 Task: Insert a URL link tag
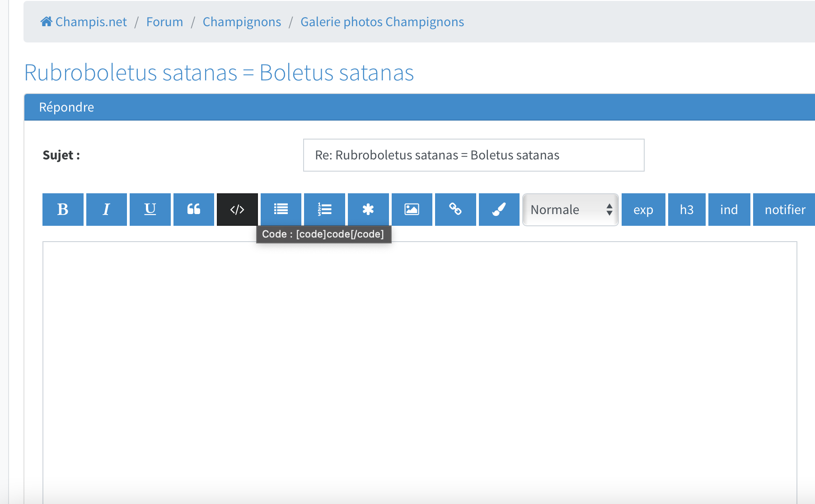point(455,210)
